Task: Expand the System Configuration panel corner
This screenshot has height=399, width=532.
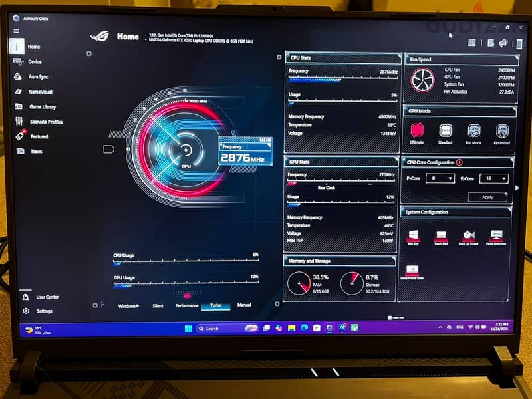Action: (x=509, y=210)
